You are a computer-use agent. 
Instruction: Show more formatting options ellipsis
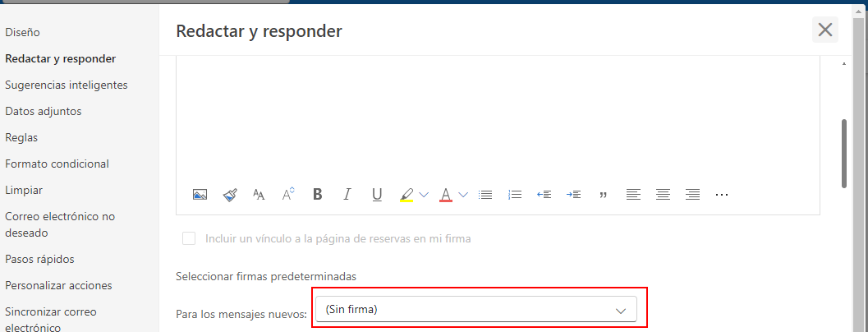[x=722, y=195]
